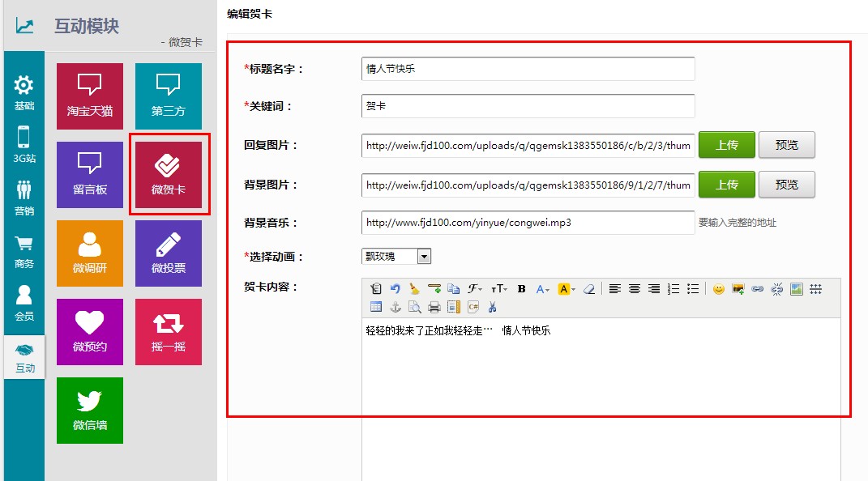Align text right
The height and width of the screenshot is (481, 868).
(x=654, y=288)
